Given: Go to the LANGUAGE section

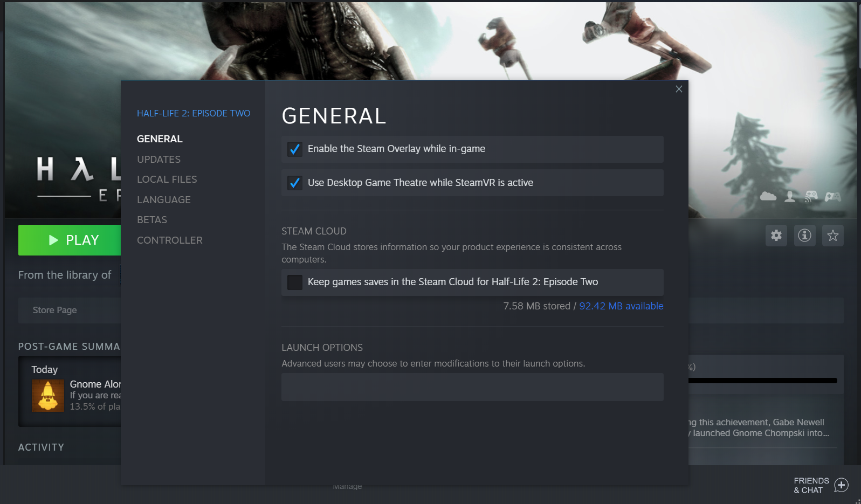Looking at the screenshot, I should tap(164, 200).
